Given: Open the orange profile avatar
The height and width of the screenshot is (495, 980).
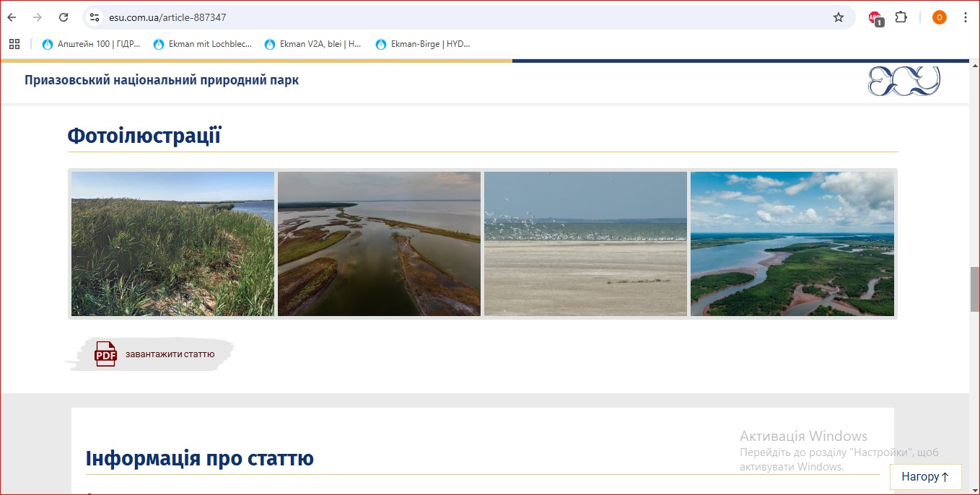Looking at the screenshot, I should pyautogui.click(x=939, y=17).
